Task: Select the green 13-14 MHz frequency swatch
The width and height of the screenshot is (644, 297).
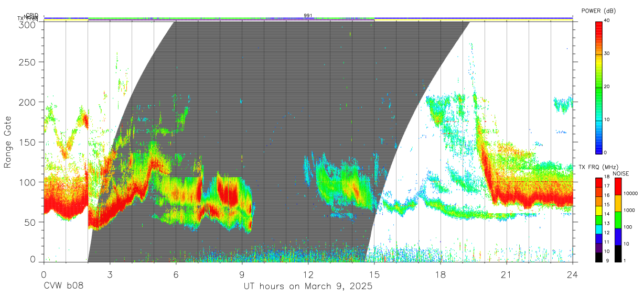Action: click(x=598, y=220)
